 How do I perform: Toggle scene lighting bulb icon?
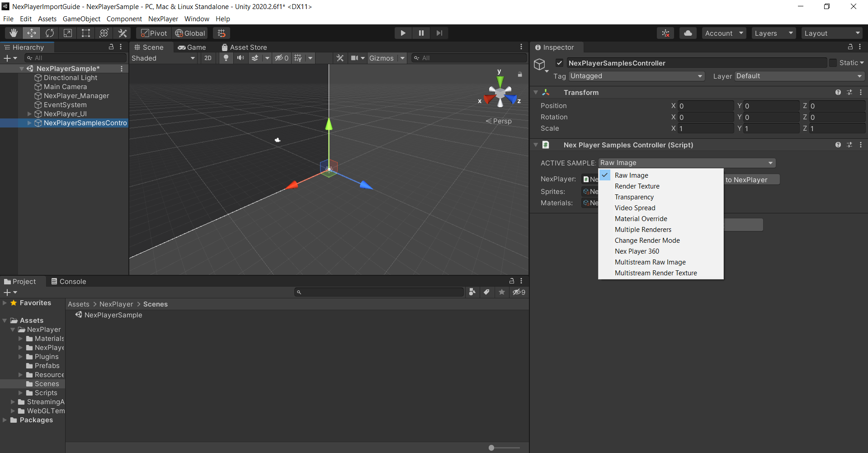[226, 58]
